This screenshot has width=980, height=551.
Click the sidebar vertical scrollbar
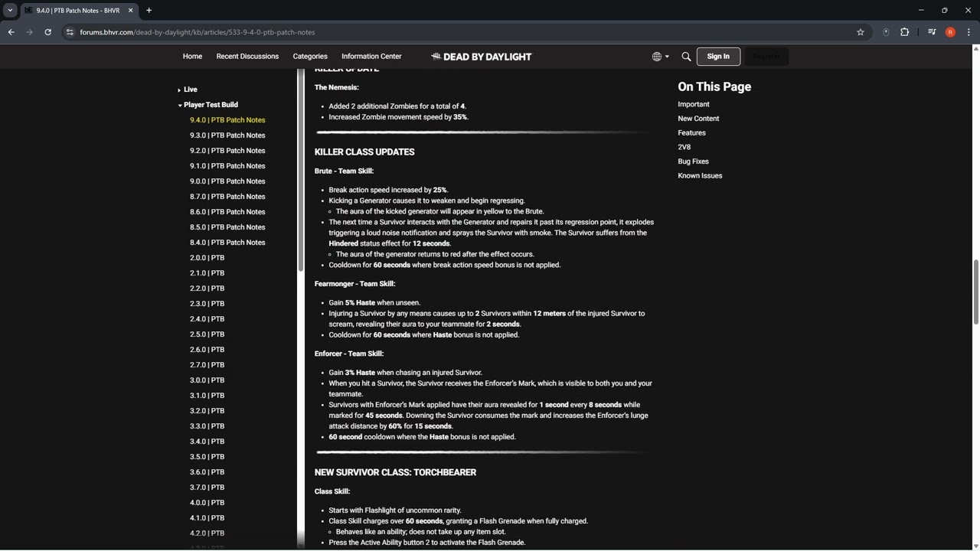point(301,168)
